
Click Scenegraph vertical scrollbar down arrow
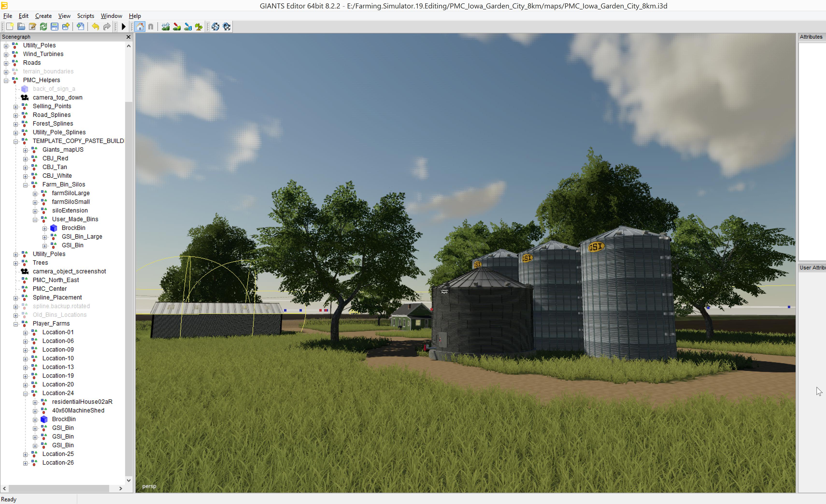(x=129, y=481)
